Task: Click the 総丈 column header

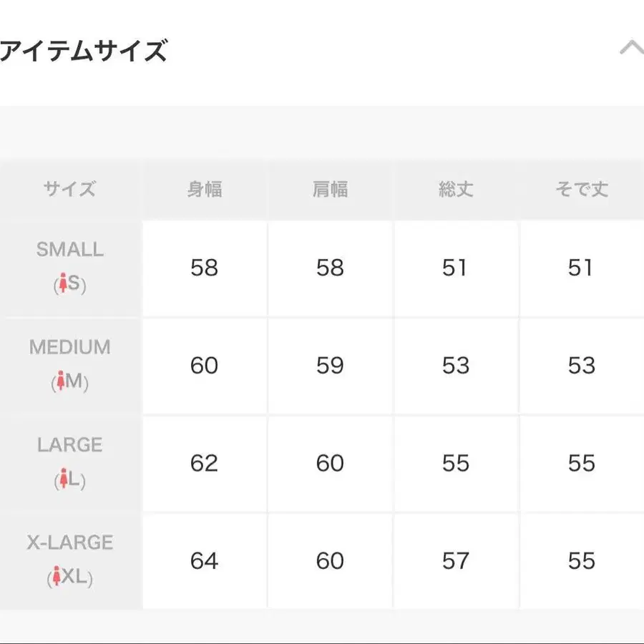Action: (x=456, y=190)
